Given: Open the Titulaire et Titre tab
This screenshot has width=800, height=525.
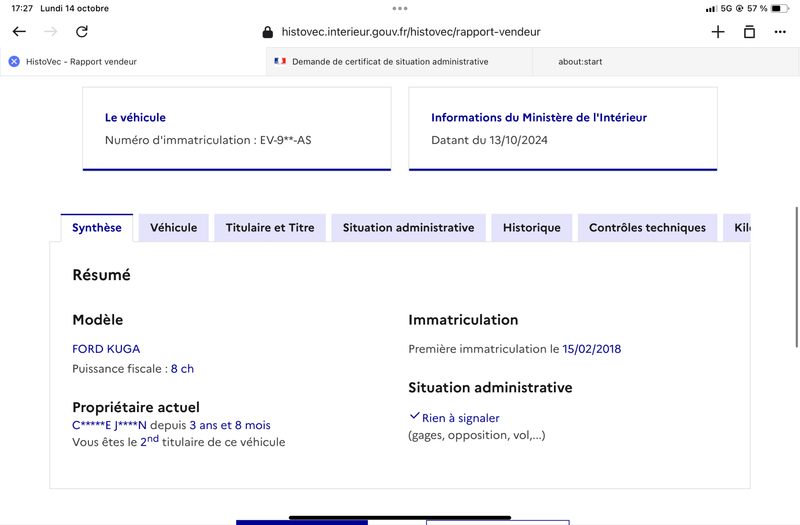Looking at the screenshot, I should 270,228.
